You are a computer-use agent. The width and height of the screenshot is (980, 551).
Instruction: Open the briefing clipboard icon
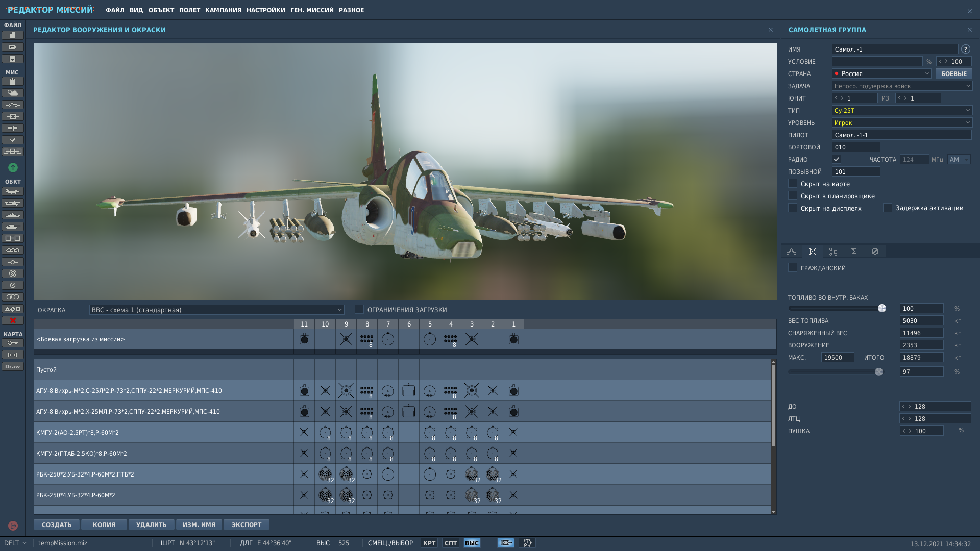coord(13,81)
